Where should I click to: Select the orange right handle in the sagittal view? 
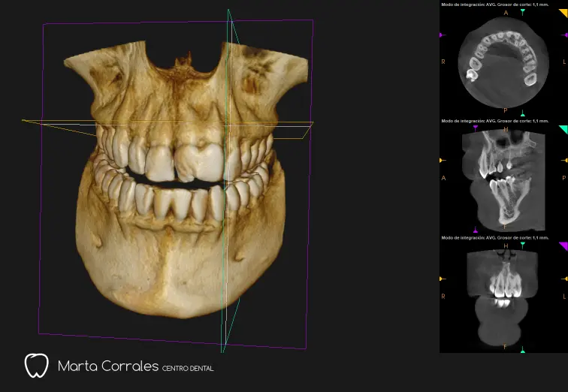565,160
